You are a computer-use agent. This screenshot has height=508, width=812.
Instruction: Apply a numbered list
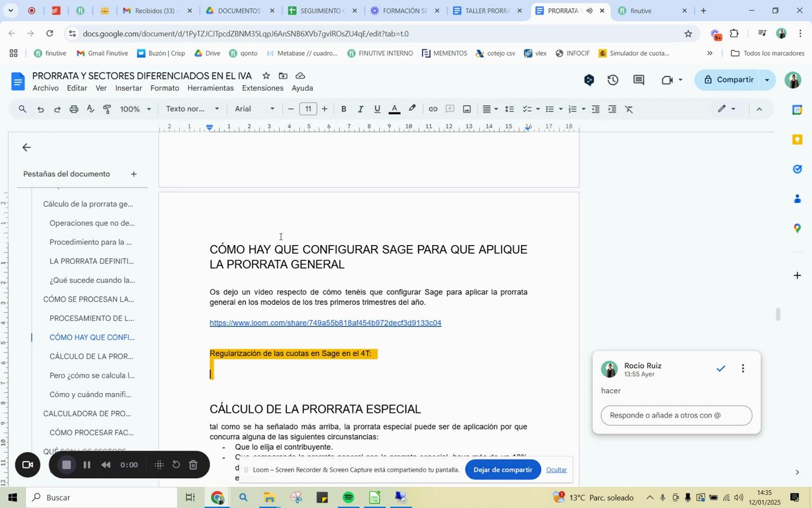[573, 109]
